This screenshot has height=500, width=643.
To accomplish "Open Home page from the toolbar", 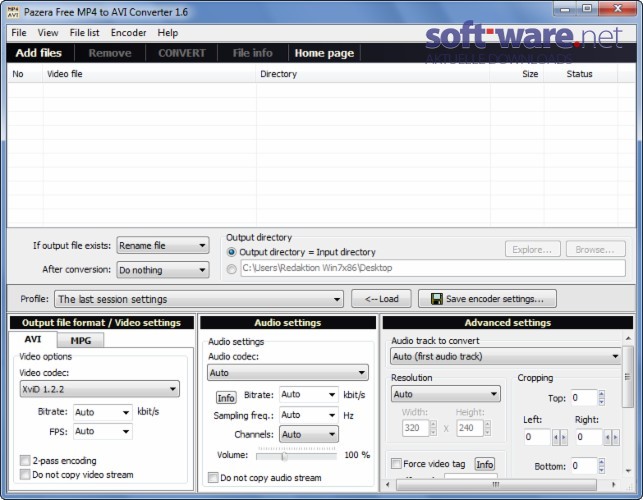I will tap(324, 53).
